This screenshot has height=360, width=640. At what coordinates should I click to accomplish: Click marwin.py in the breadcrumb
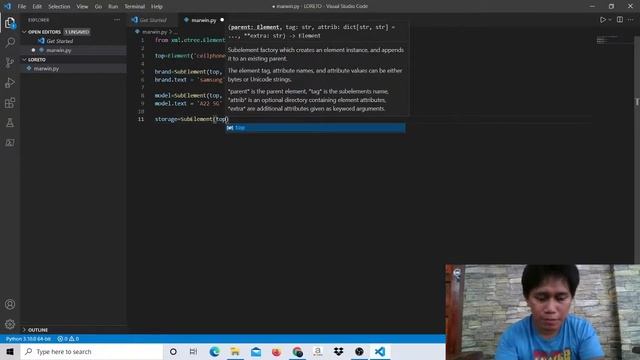pyautogui.click(x=154, y=31)
